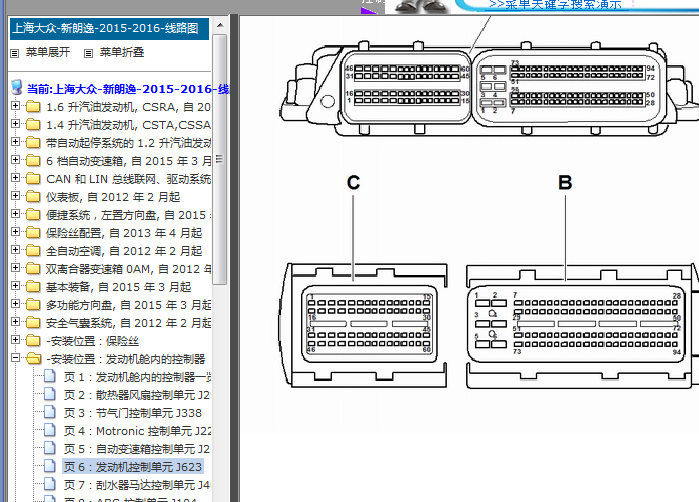Image resolution: width=699 pixels, height=502 pixels.
Task: Click folder icon of 全自动空调 entry
Action: coord(33,251)
